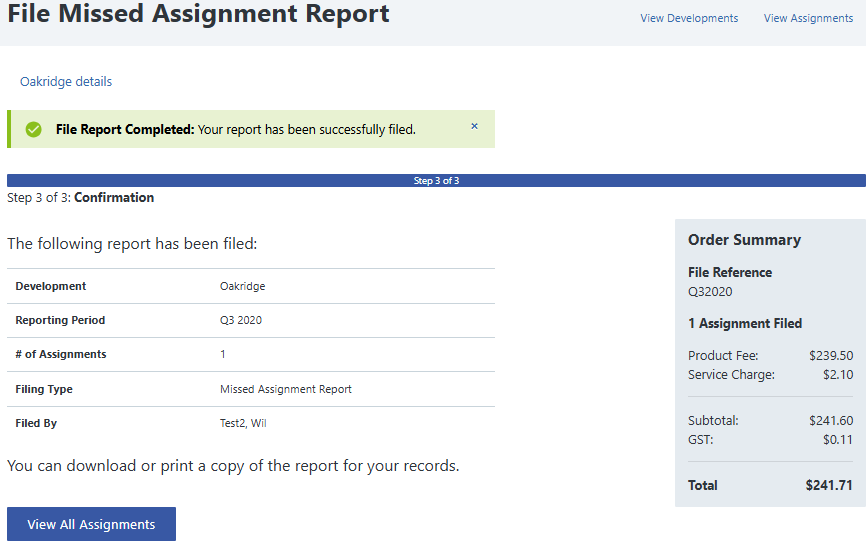The width and height of the screenshot is (866, 545).
Task: Click the file reference Q32020
Action: click(x=710, y=292)
